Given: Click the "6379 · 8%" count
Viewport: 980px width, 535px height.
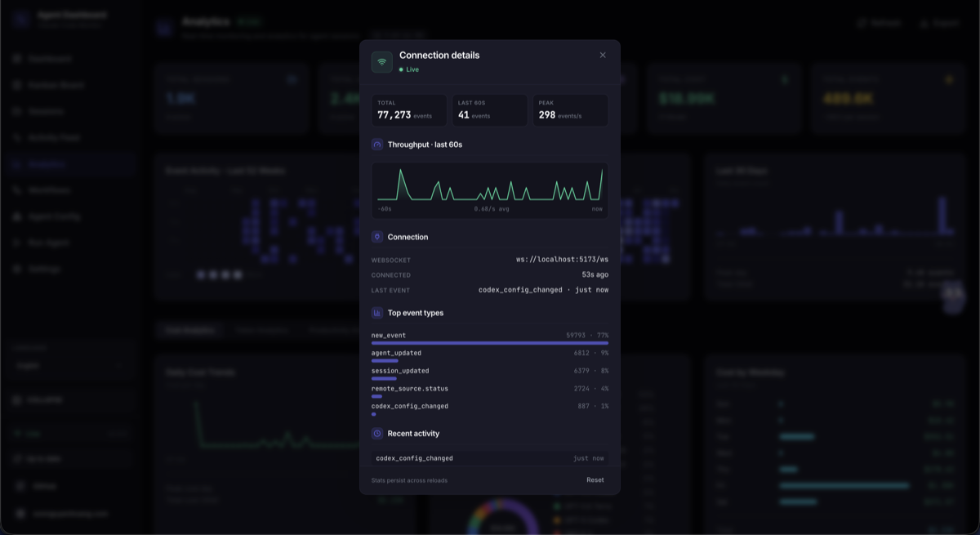Looking at the screenshot, I should tap(591, 371).
